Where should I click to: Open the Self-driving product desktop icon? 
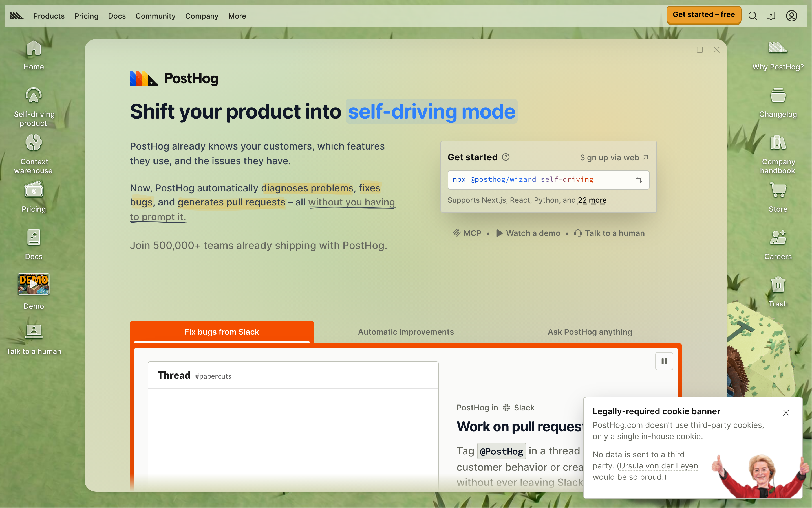tap(34, 107)
